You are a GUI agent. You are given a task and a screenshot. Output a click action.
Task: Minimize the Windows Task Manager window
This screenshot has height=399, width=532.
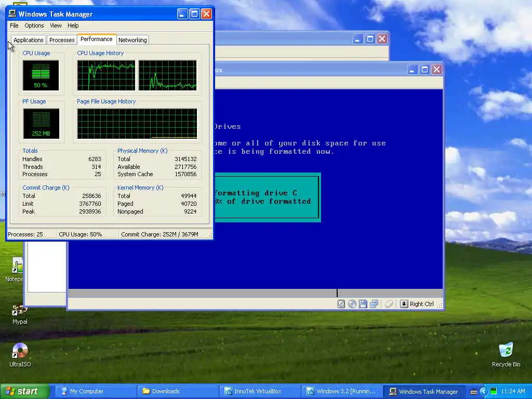click(182, 14)
